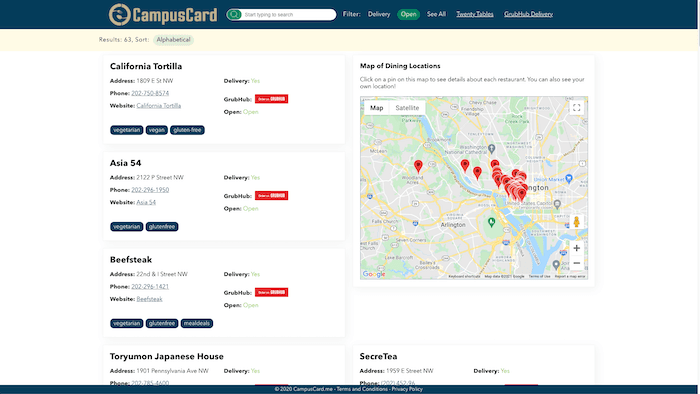Open map Keyboard shortcuts
The height and width of the screenshot is (394, 700).
click(464, 277)
